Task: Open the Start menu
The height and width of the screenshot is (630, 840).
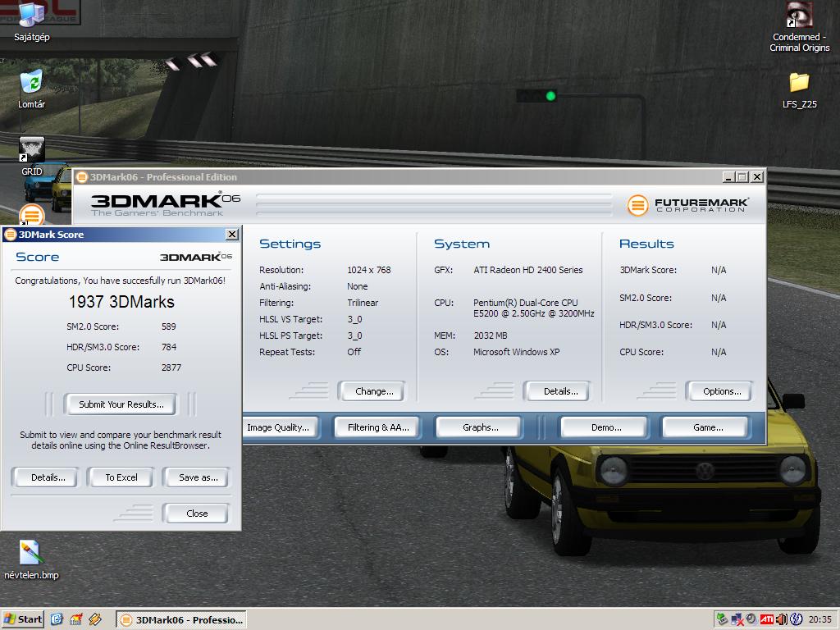Action: 22,619
